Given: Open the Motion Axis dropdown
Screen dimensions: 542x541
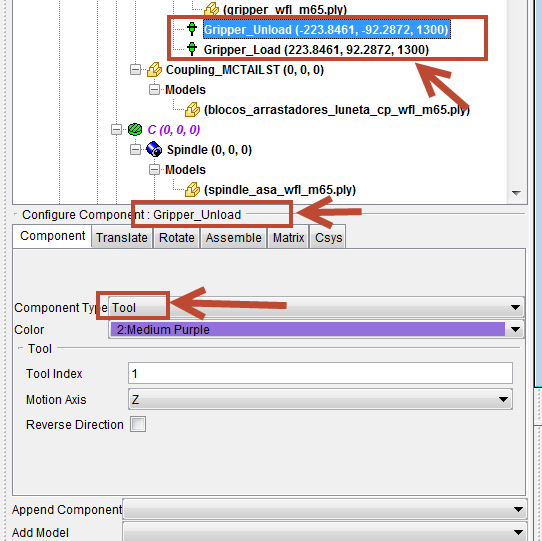Looking at the screenshot, I should 320,399.
